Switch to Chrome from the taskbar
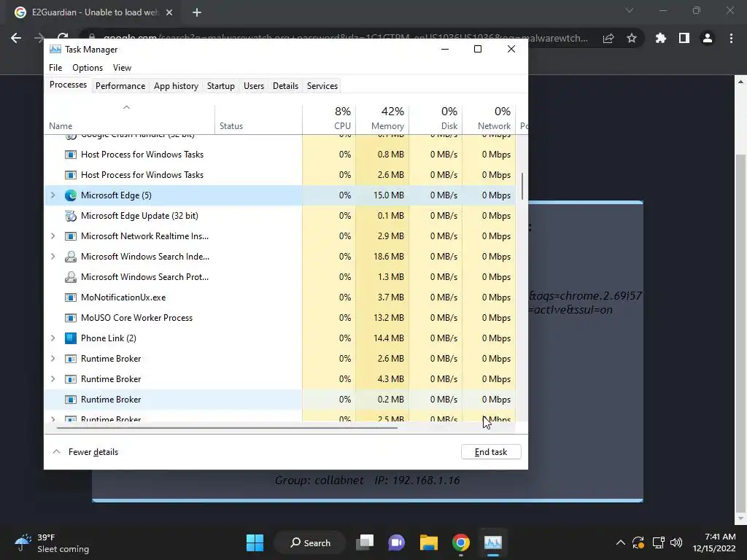The width and height of the screenshot is (747, 560). (461, 542)
